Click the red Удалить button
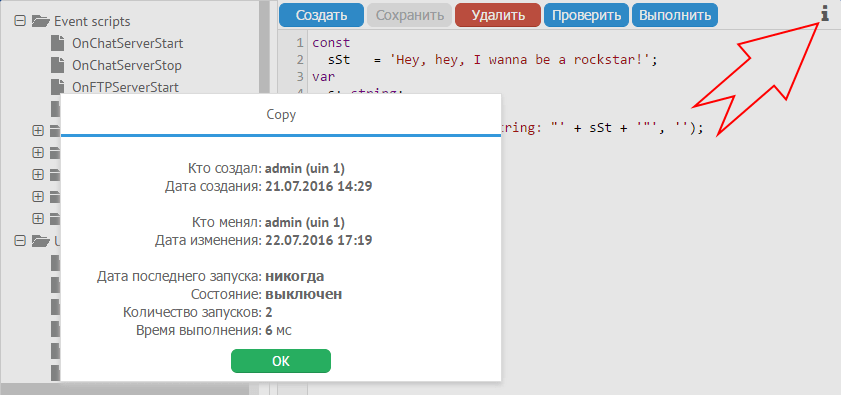The image size is (841, 395). tap(498, 15)
